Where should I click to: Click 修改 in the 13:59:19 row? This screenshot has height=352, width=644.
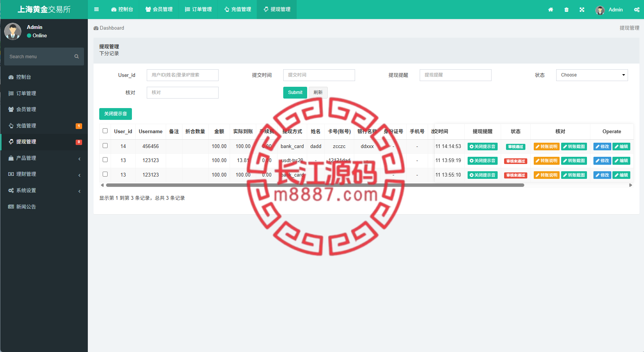602,161
